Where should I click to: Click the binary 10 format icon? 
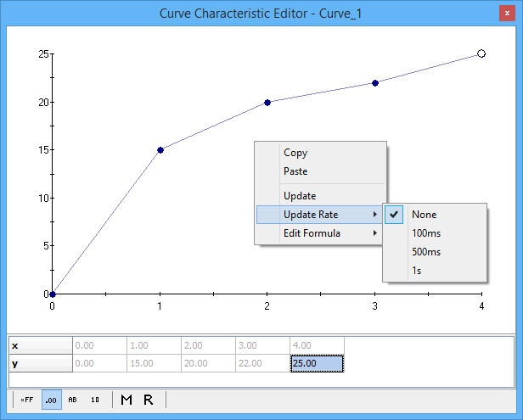point(95,400)
